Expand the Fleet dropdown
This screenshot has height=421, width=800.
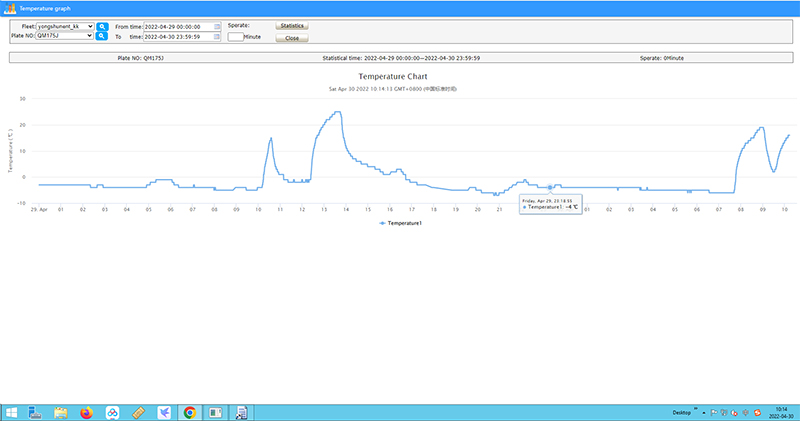[x=65, y=27]
